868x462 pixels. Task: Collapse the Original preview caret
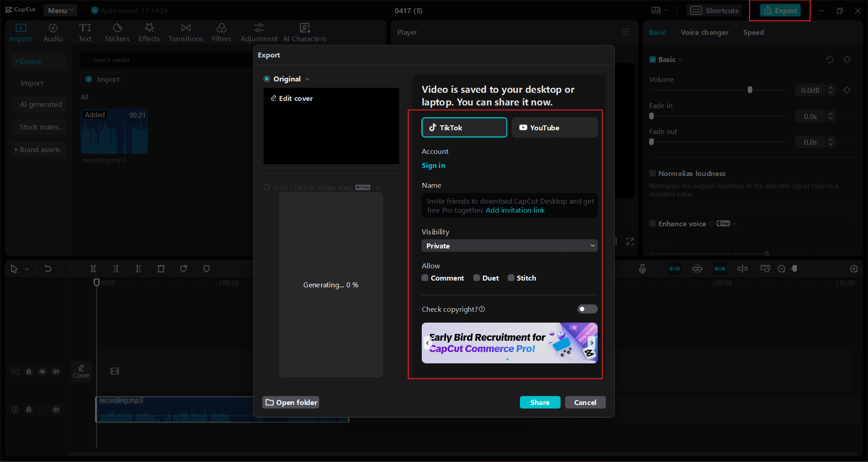coord(307,79)
